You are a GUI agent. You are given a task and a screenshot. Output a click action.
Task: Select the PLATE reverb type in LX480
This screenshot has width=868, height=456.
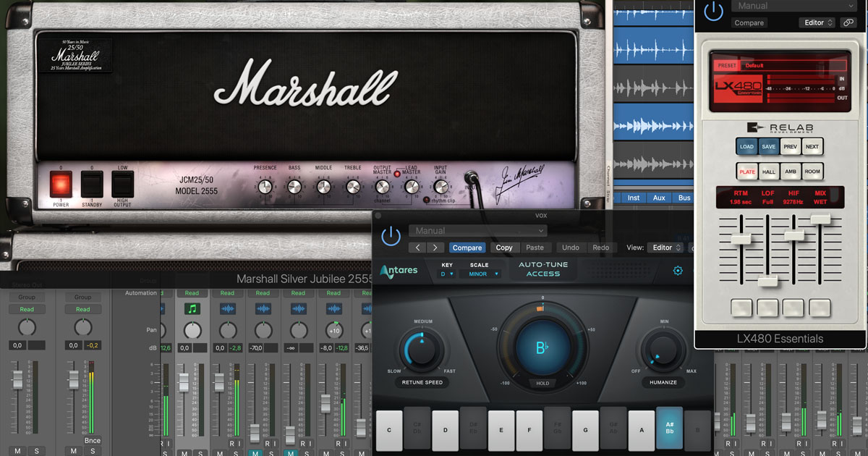[x=746, y=172]
